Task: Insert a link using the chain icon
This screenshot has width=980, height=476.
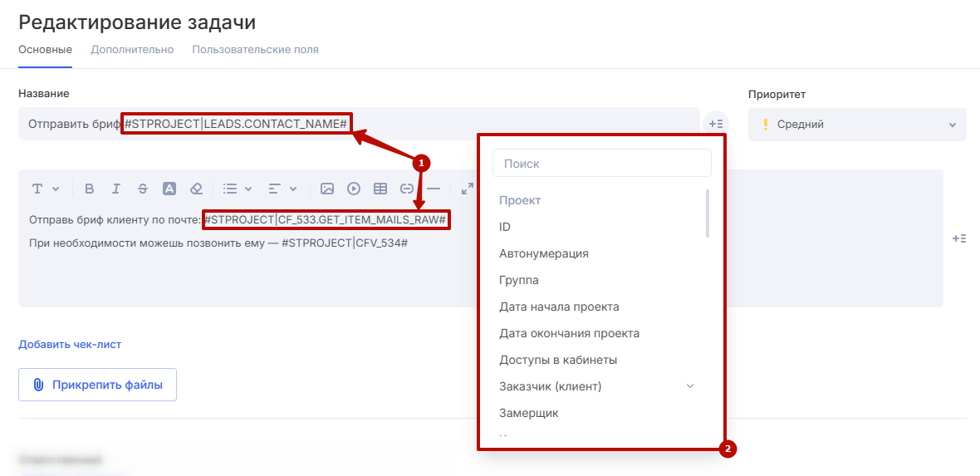Action: [407, 189]
